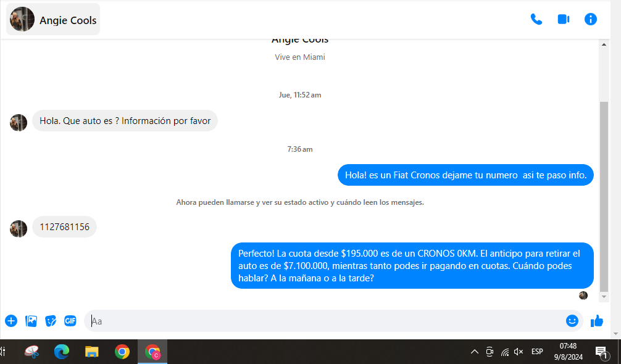Select the 'Hola! es un Fiat Cronos' message

465,175
